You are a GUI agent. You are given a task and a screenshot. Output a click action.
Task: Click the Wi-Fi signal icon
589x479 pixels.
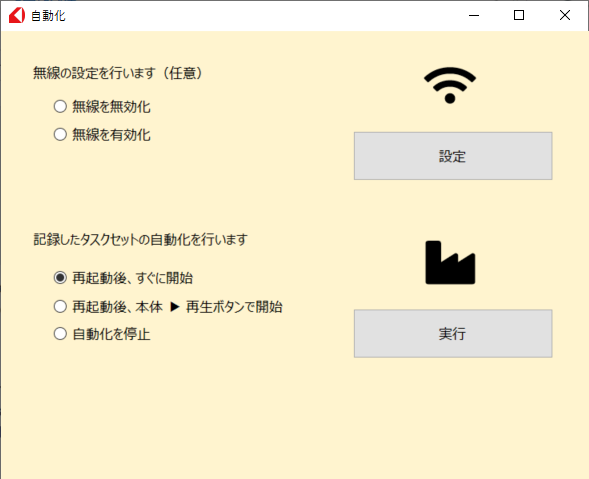pyautogui.click(x=450, y=85)
